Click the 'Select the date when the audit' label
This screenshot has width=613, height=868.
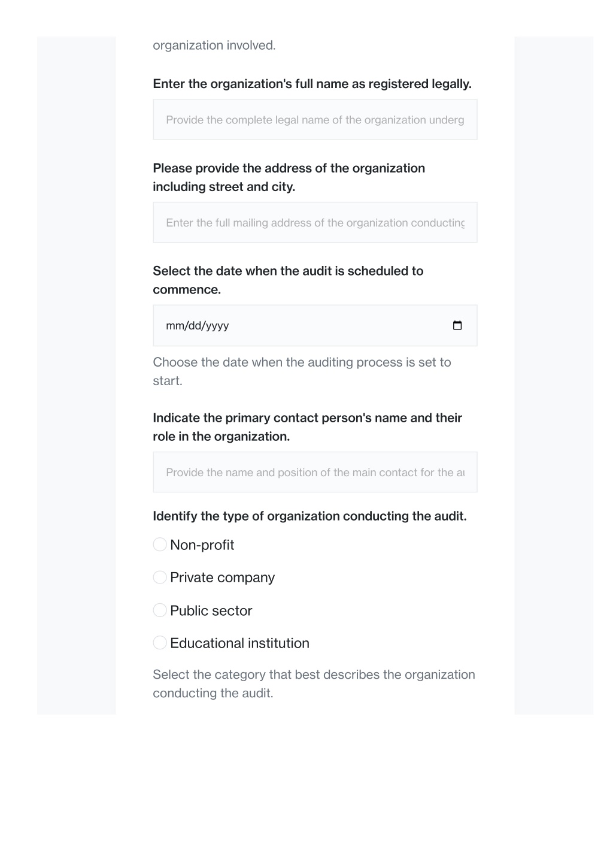(288, 280)
